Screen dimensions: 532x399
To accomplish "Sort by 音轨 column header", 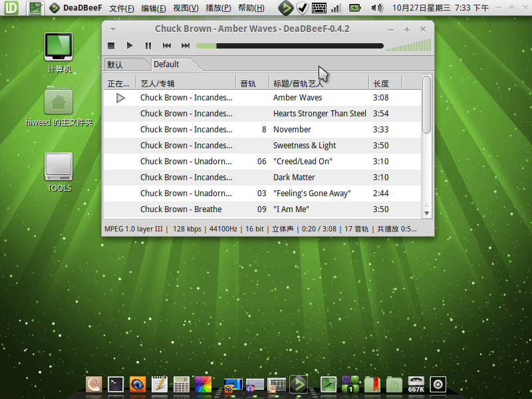I will click(x=252, y=83).
